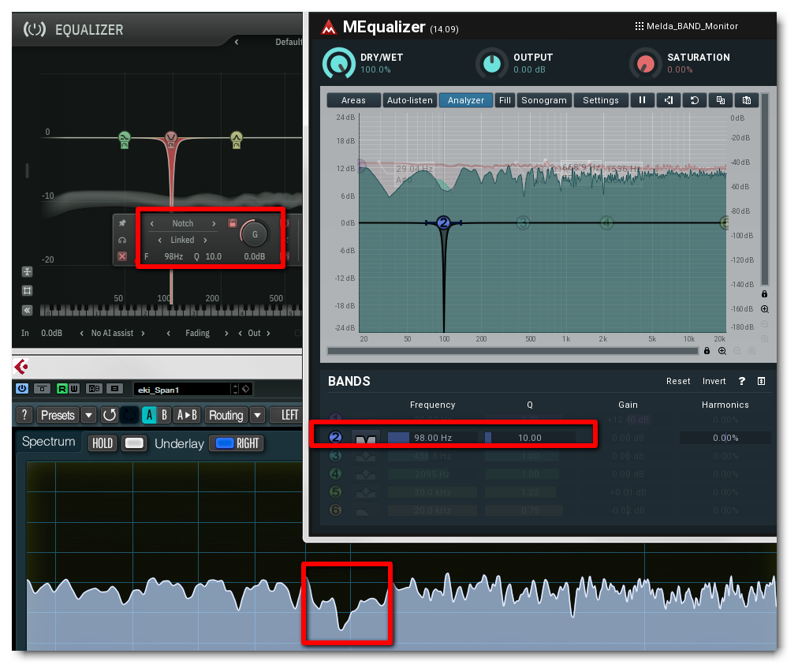The width and height of the screenshot is (798, 672).
Task: Expand the Presets dropdown arrow
Action: point(88,416)
